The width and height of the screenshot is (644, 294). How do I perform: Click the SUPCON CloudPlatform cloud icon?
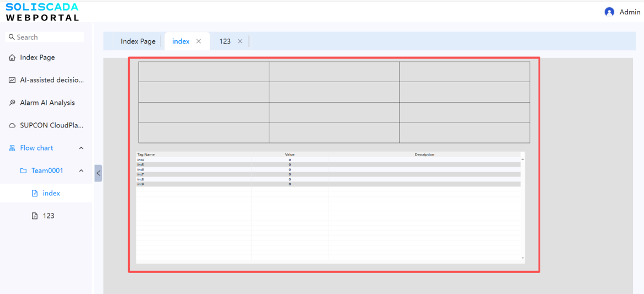point(12,125)
